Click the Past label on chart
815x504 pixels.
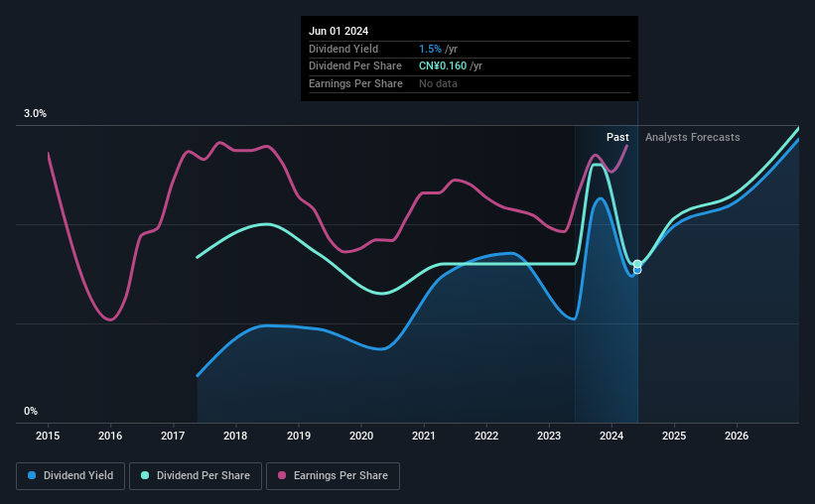click(617, 137)
